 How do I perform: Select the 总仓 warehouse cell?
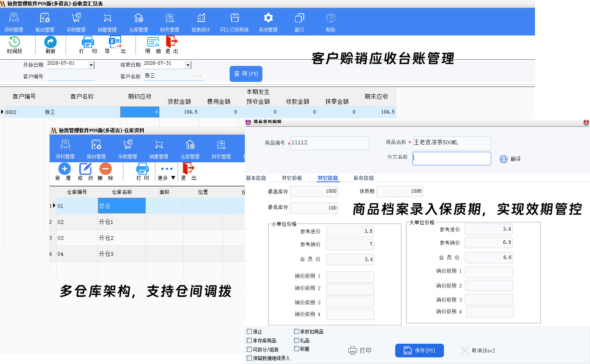[x=121, y=206]
